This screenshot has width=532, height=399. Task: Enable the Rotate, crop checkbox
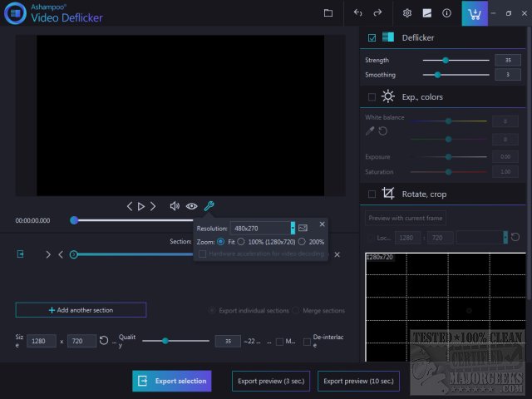(372, 194)
